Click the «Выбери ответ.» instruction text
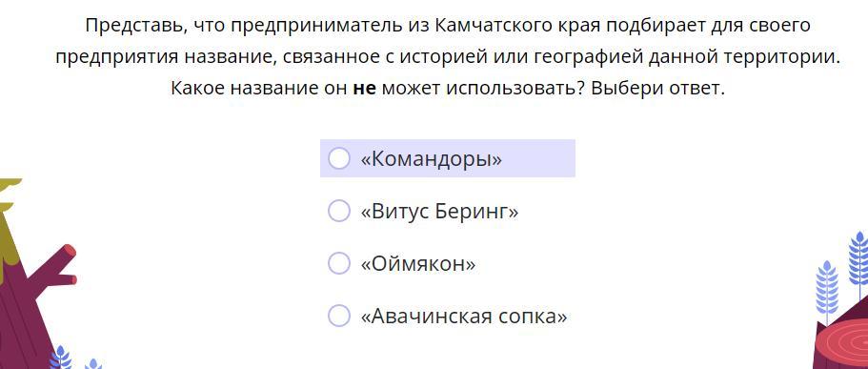Viewport: 868px width, 369px height. click(657, 88)
